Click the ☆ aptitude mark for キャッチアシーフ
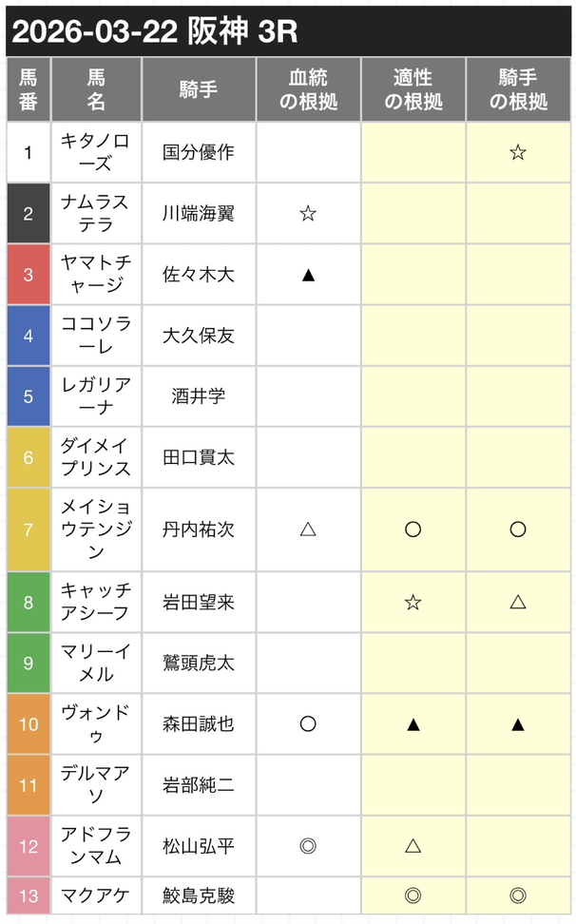This screenshot has width=576, height=924. tap(413, 602)
